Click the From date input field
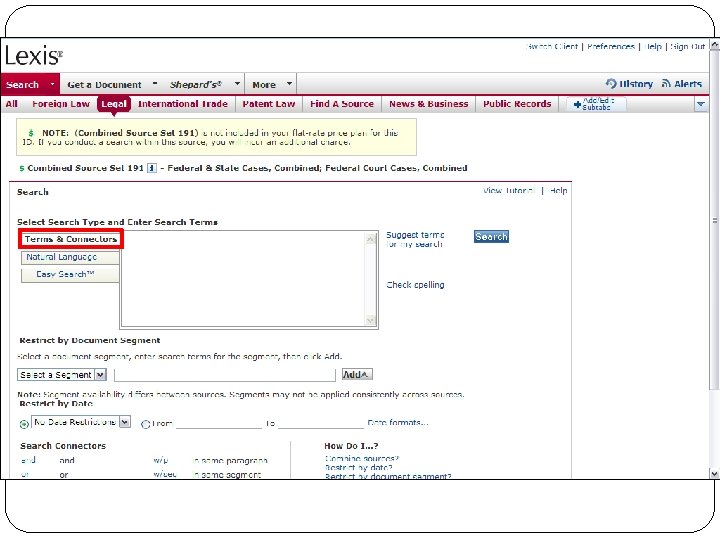 pyautogui.click(x=219, y=422)
